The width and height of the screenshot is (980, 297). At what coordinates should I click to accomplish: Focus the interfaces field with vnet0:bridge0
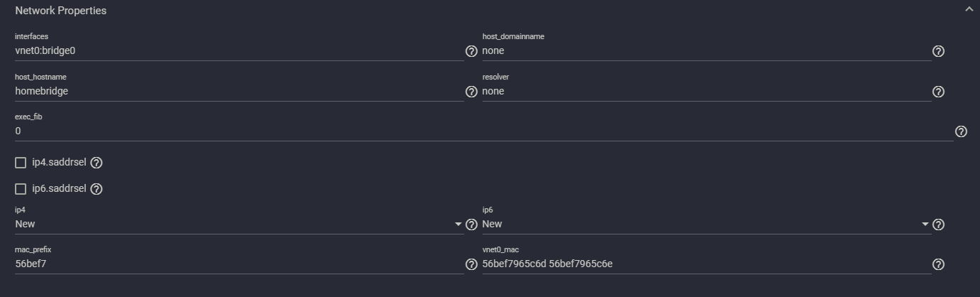tap(239, 50)
